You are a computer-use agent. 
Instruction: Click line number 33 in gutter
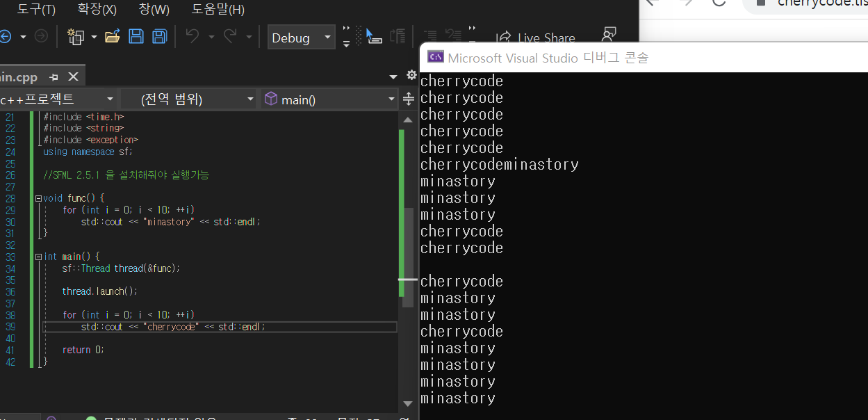click(10, 257)
